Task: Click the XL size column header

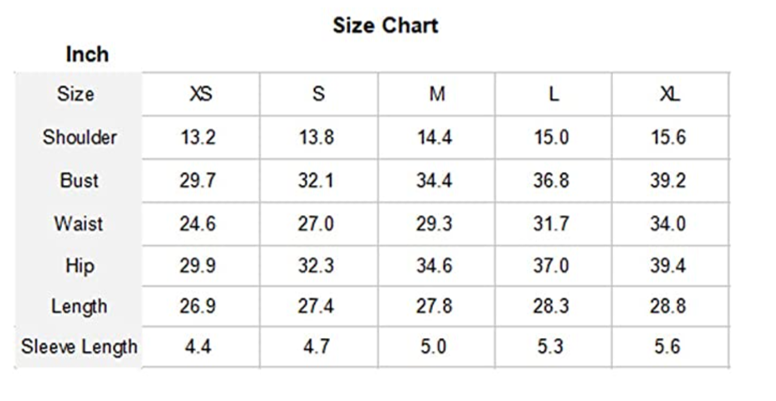Action: 670,95
